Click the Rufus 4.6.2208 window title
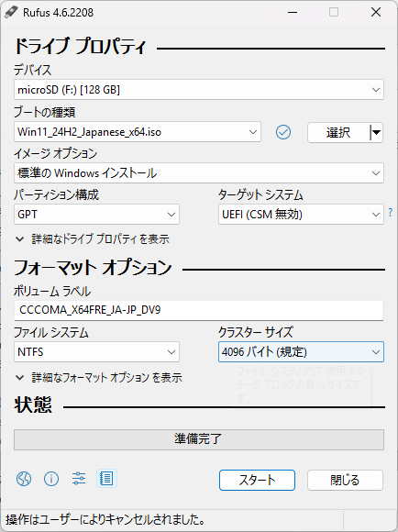 (58, 13)
